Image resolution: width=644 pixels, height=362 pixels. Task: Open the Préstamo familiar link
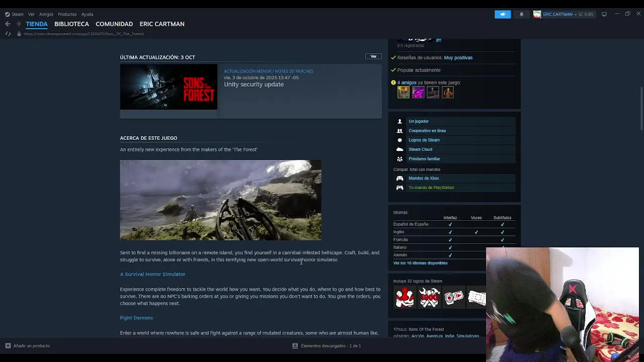point(424,159)
